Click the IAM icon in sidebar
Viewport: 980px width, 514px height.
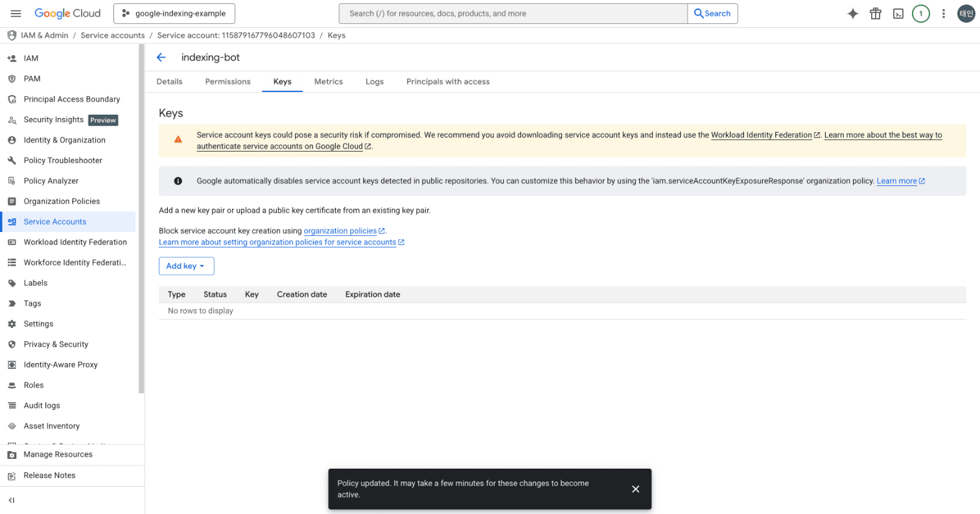12,58
